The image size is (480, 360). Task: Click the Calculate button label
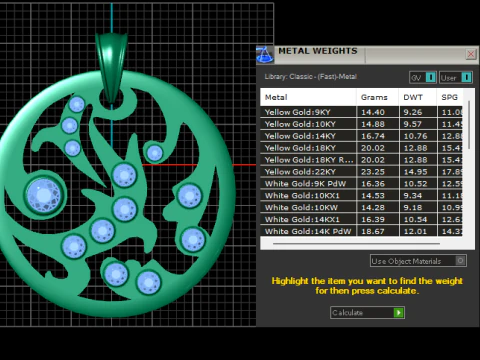[x=348, y=313]
